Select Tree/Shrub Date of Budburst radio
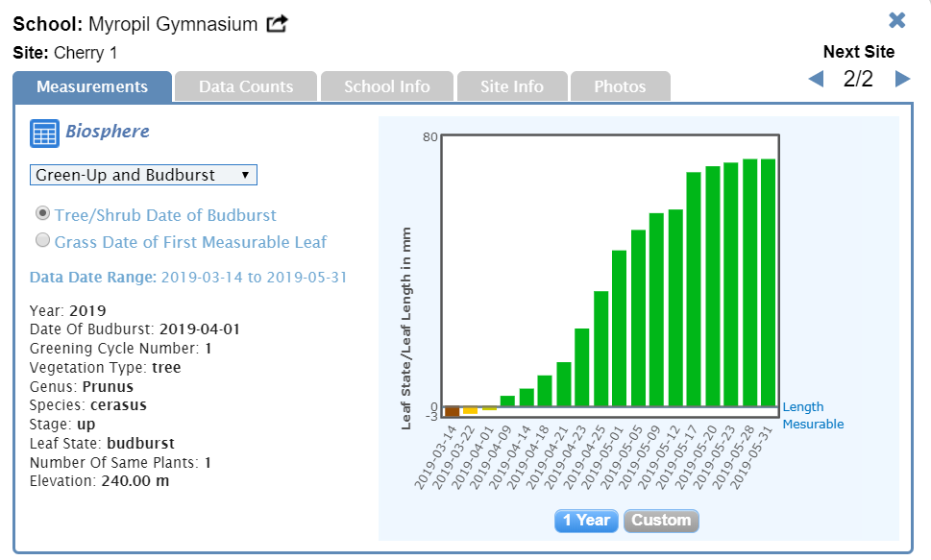 pos(42,214)
